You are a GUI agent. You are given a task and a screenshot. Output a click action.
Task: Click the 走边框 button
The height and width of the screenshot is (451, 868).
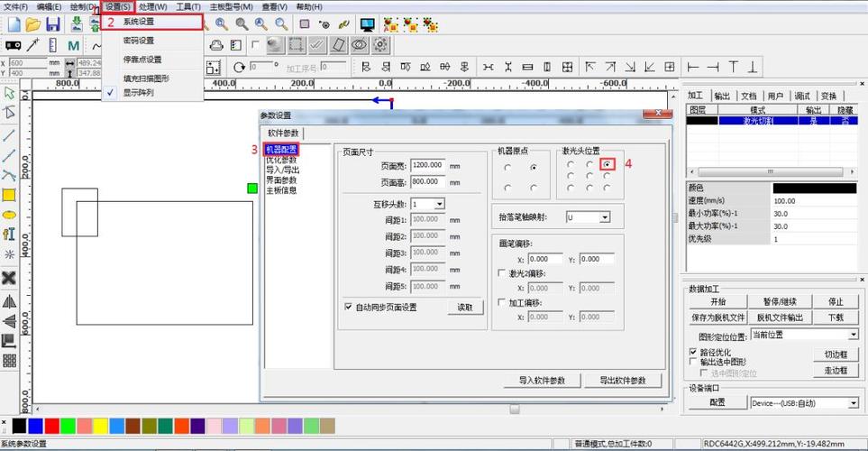[x=836, y=370]
